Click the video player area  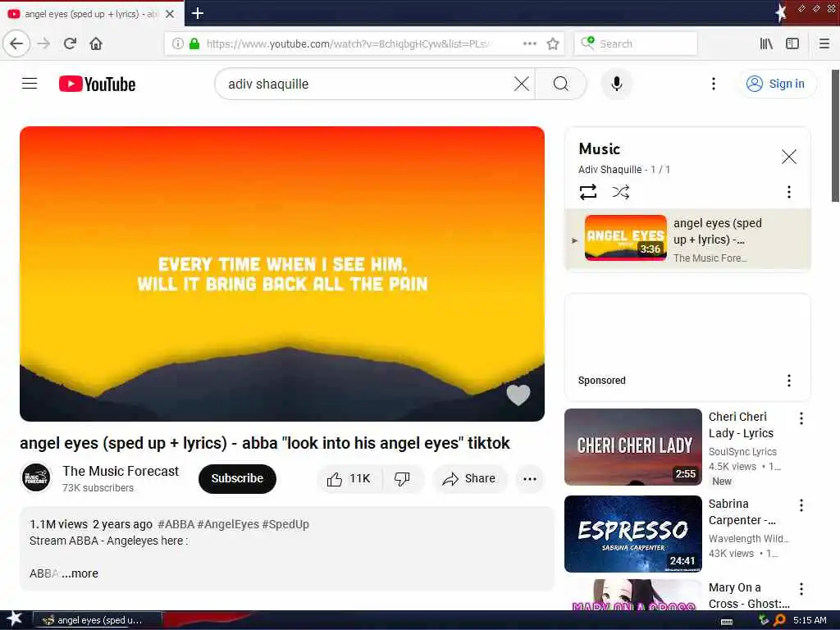(x=282, y=274)
